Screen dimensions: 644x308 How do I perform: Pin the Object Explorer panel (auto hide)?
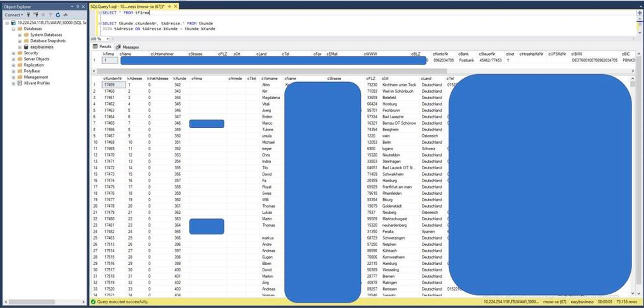coord(78,7)
